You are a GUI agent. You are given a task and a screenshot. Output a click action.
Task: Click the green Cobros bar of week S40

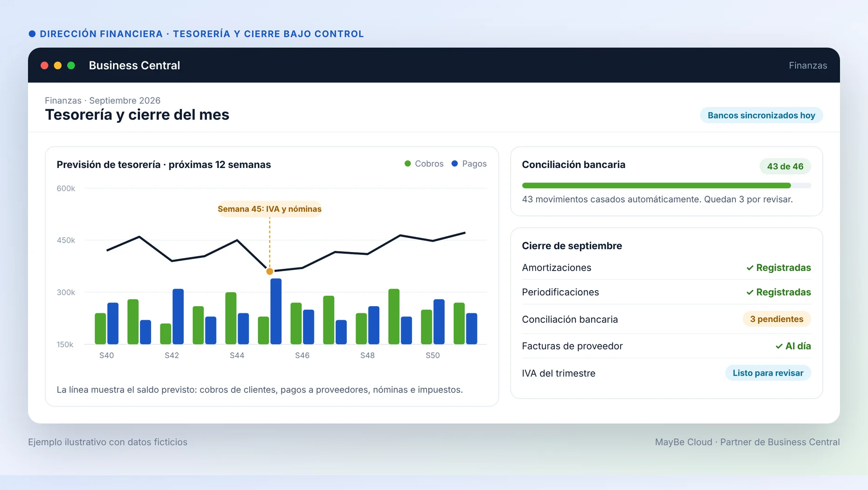(x=100, y=329)
